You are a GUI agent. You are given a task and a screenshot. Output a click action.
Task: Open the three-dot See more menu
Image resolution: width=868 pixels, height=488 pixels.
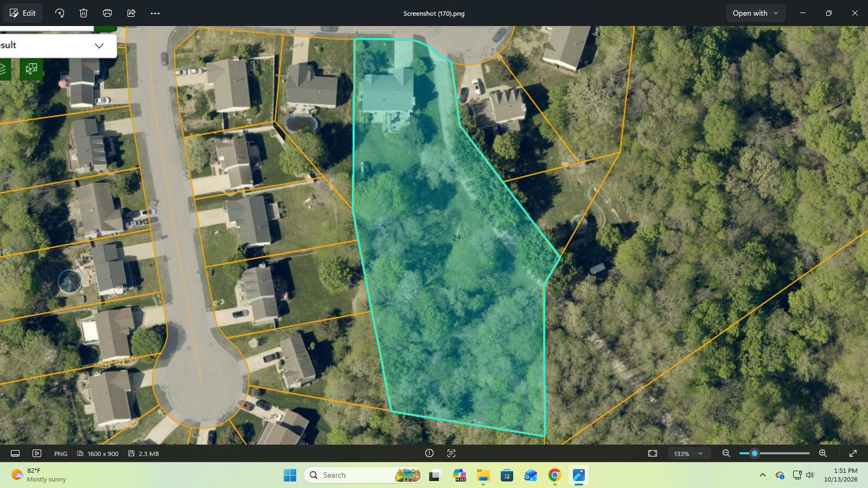click(155, 13)
